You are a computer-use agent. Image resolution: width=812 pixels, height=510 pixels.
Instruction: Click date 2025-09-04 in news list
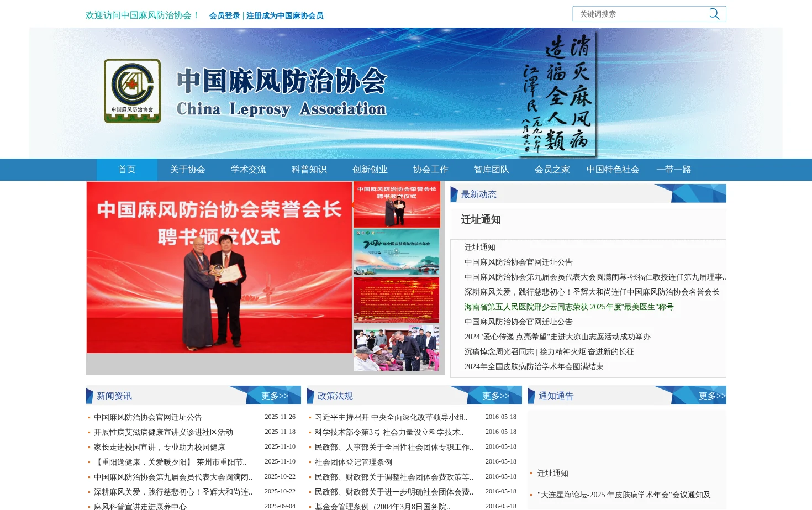click(x=280, y=506)
